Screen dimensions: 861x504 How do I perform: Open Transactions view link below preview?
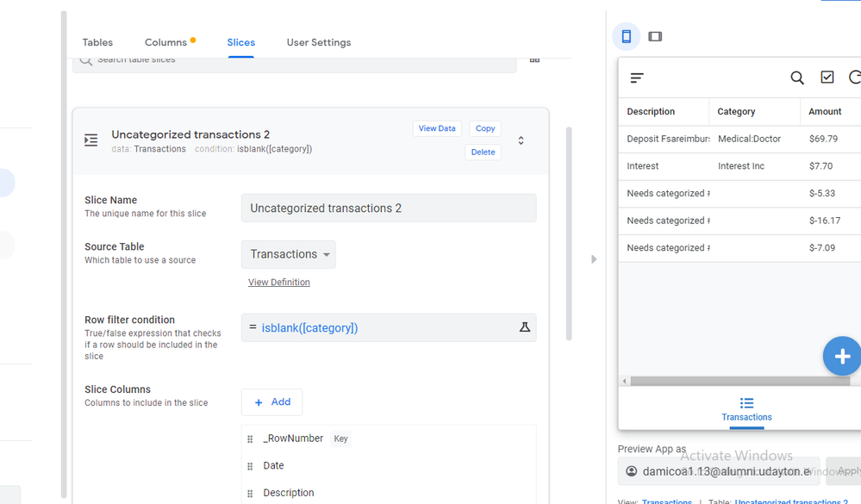coord(666,501)
